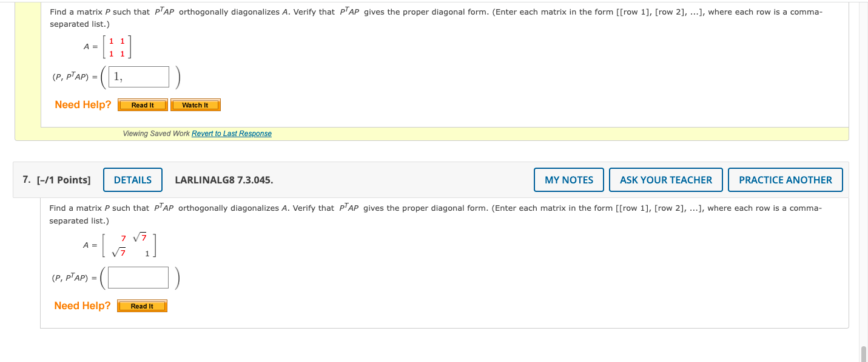
Task: Click the Need Help heading in top question
Action: (82, 104)
